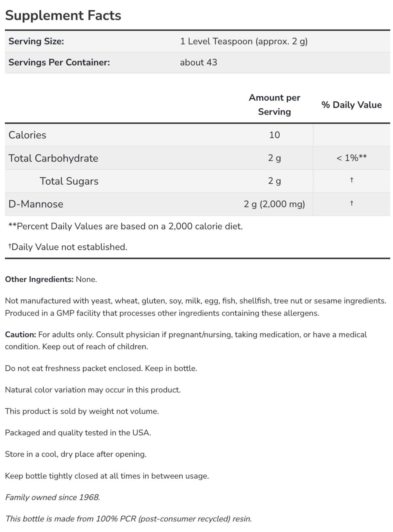The image size is (393, 532).
Task: Click the dagger symbol in Total Sugars row
Action: click(x=352, y=180)
